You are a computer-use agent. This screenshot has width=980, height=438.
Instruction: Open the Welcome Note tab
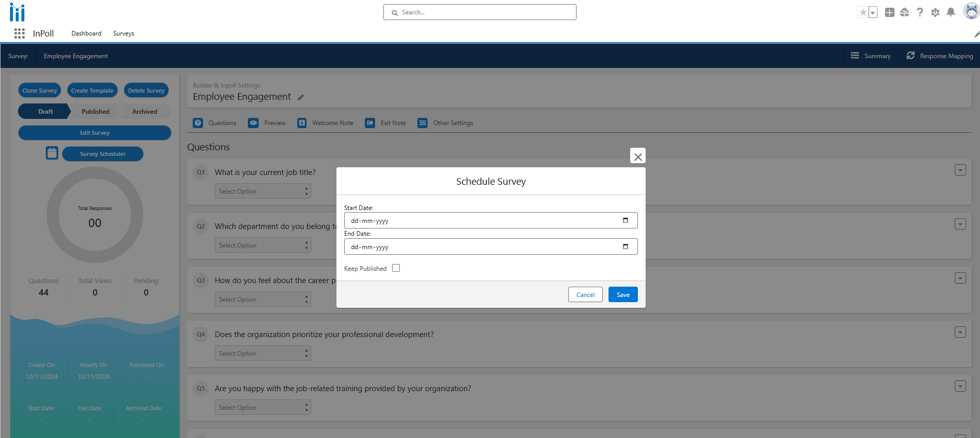click(x=325, y=123)
